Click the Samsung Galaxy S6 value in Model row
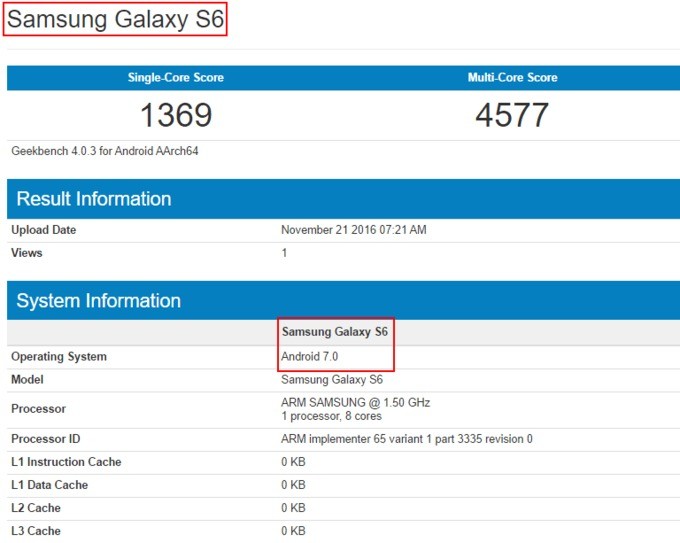Image resolution: width=680 pixels, height=543 pixels. click(x=332, y=380)
